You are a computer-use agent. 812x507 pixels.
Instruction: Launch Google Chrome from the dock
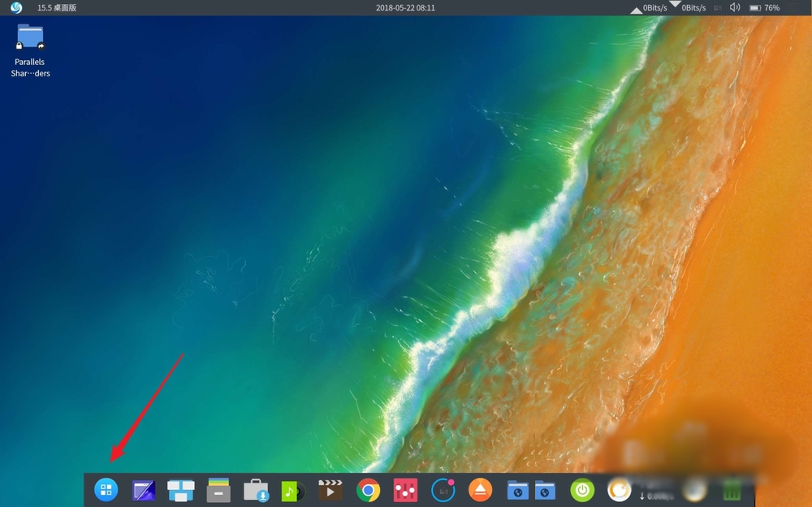coord(368,490)
